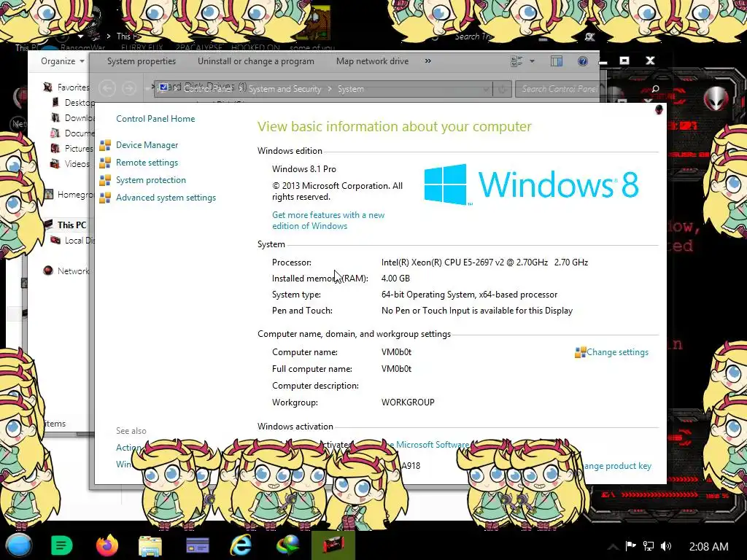The image size is (747, 560).
Task: Open the view options dropdown arrow
Action: pos(532,61)
